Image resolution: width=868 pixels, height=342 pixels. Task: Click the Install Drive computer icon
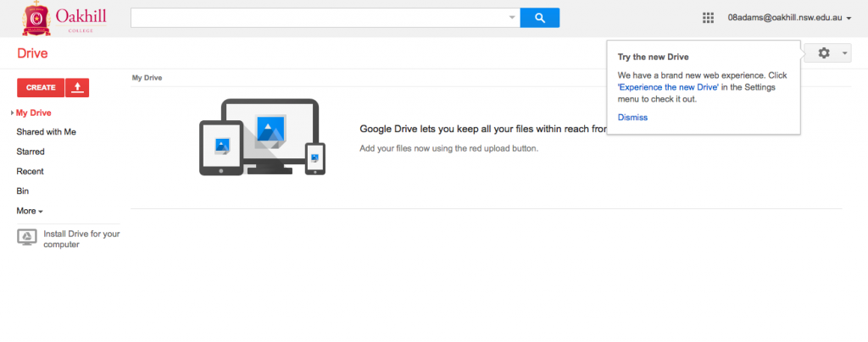point(27,237)
